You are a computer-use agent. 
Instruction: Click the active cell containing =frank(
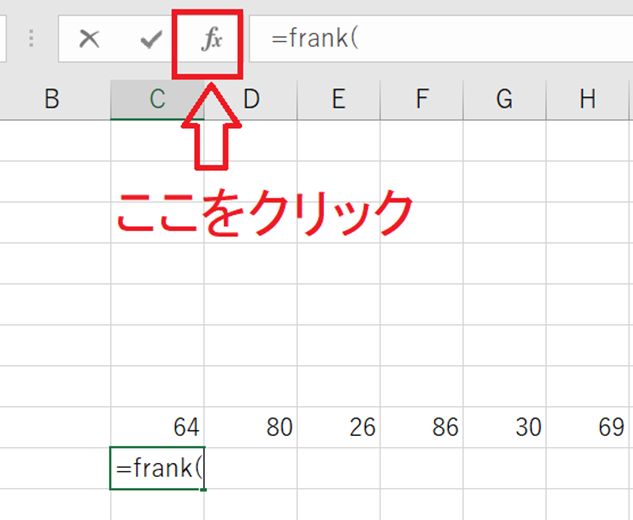click(x=157, y=468)
